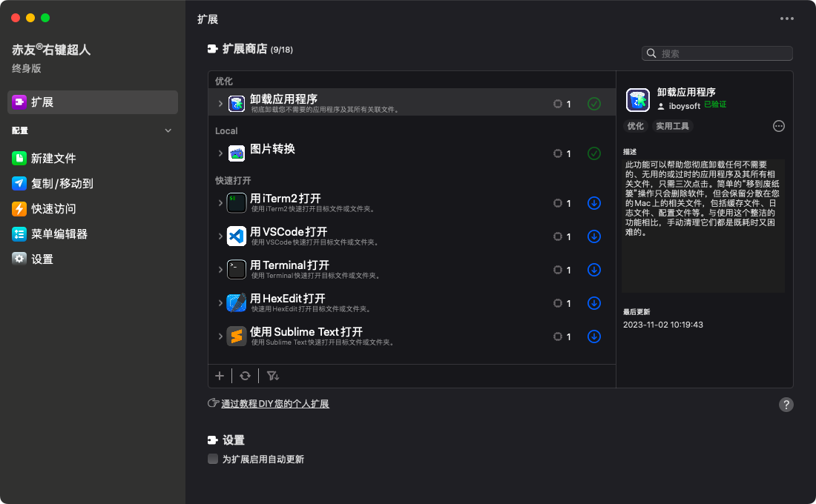This screenshot has width=816, height=504.
Task: Click the help question mark button
Action: tap(786, 405)
